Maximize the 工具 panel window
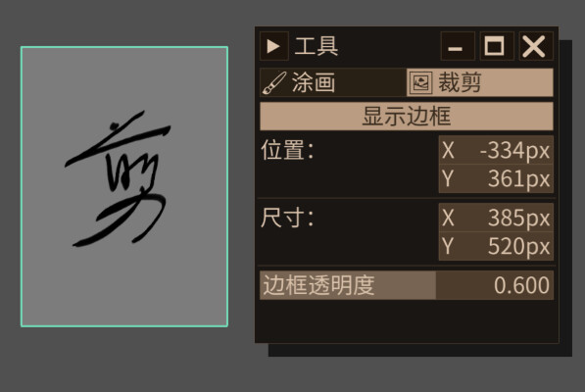The width and height of the screenshot is (585, 392). [497, 46]
